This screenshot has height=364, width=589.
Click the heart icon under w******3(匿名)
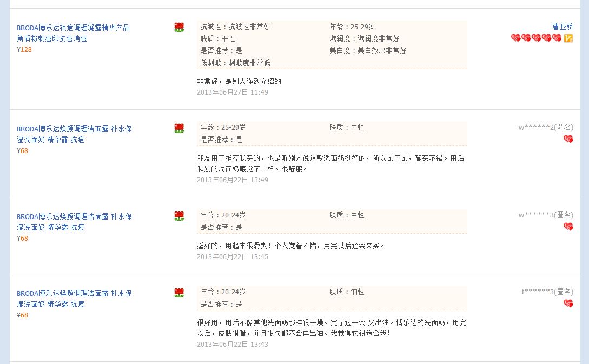[x=568, y=227]
